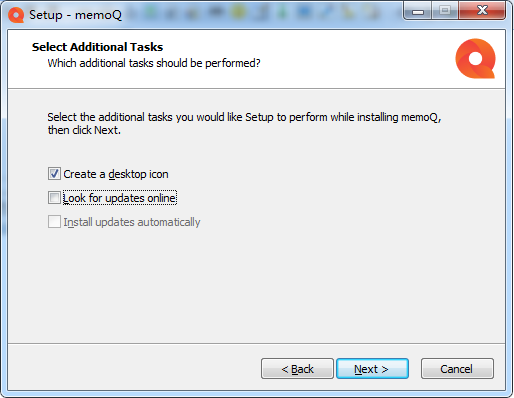Click the "Create a desktop icon" label text
This screenshot has height=398, width=514.
click(116, 174)
